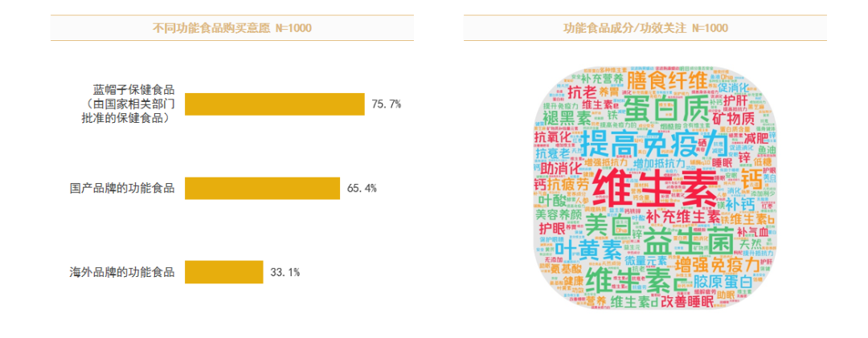Click the 33.1% bar for 海外品牌
Viewport: 868px width, 338px height.
224,272
